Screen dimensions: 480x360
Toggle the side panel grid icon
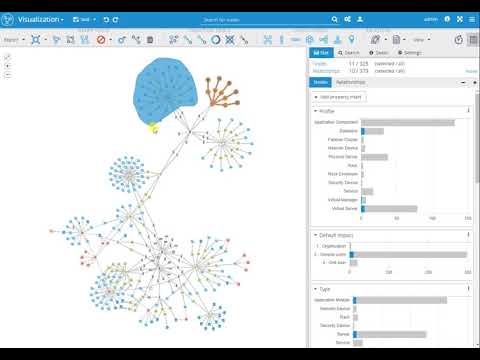[x=473, y=40]
